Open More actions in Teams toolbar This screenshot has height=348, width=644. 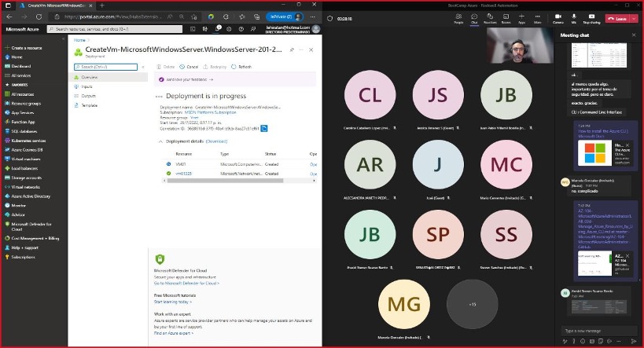pos(537,19)
